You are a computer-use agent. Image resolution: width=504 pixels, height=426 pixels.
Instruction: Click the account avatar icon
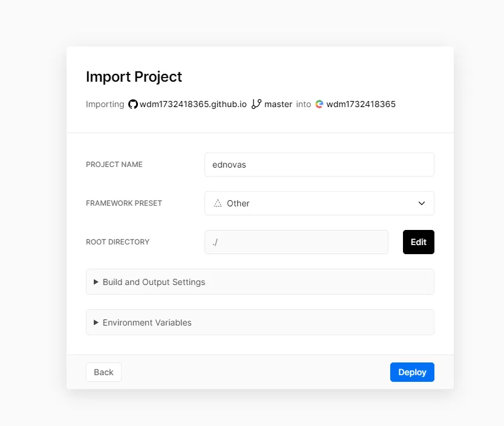tap(319, 104)
